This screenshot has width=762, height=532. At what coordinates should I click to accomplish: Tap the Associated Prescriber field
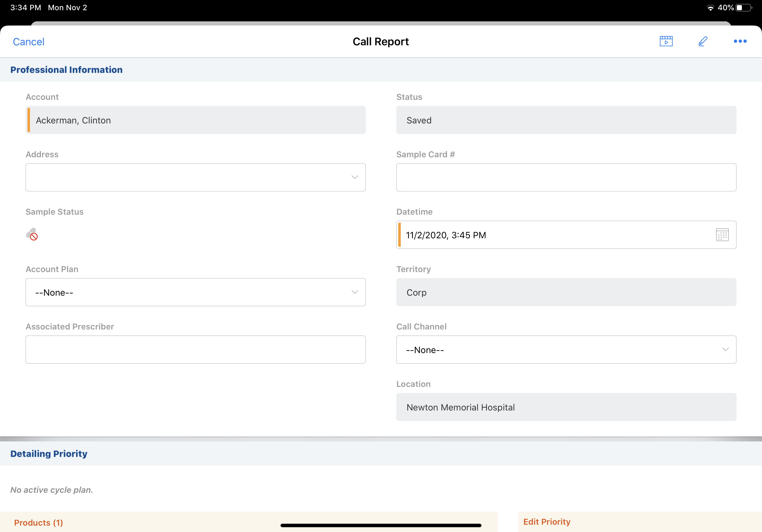[196, 350]
